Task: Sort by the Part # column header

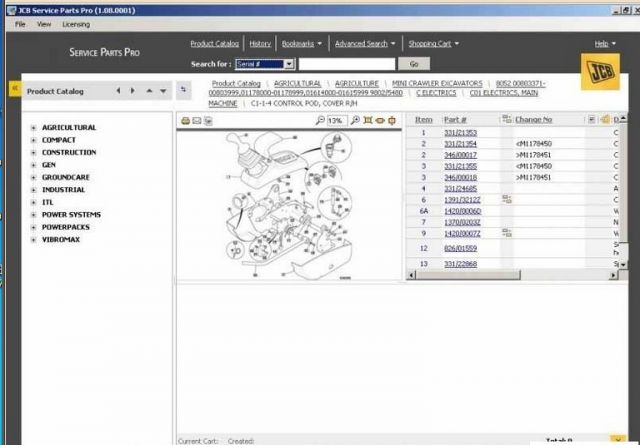Action: pyautogui.click(x=455, y=120)
